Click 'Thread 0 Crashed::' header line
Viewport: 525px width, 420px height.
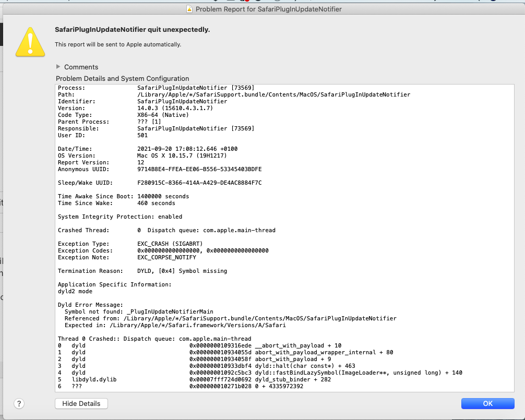154,339
